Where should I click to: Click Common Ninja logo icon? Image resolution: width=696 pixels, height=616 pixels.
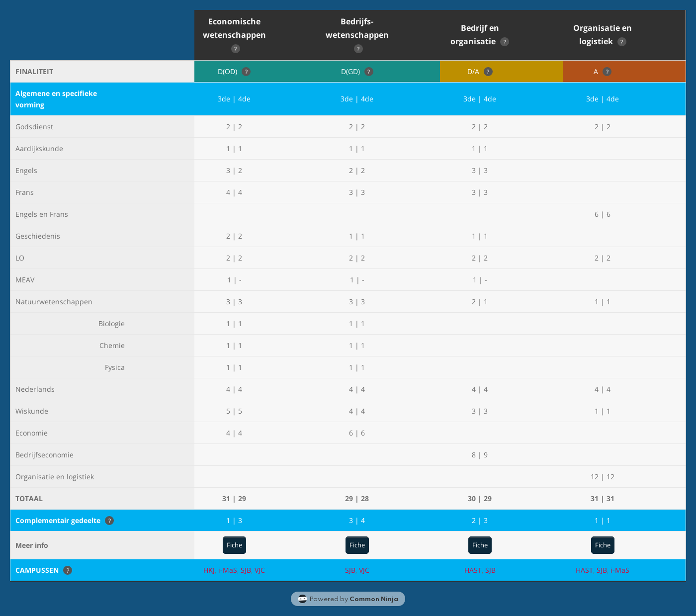coord(302,599)
